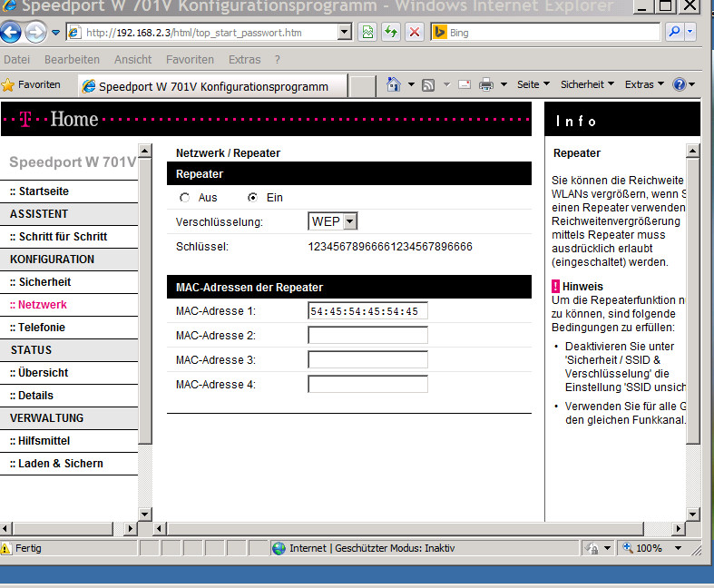Viewport: 714px width, 588px height.
Task: Click the Favoriten star button
Action: tap(31, 84)
